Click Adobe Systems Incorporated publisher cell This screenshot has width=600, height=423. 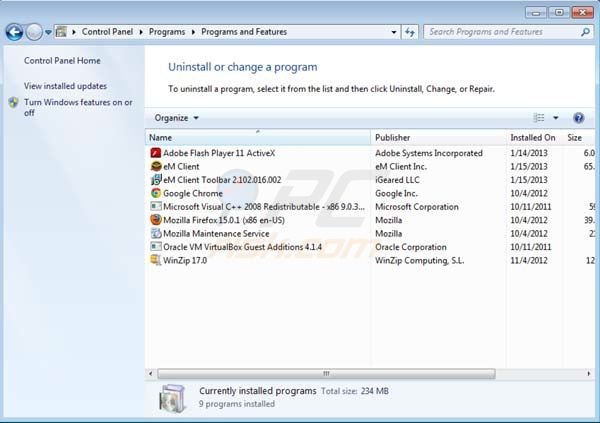click(x=429, y=153)
